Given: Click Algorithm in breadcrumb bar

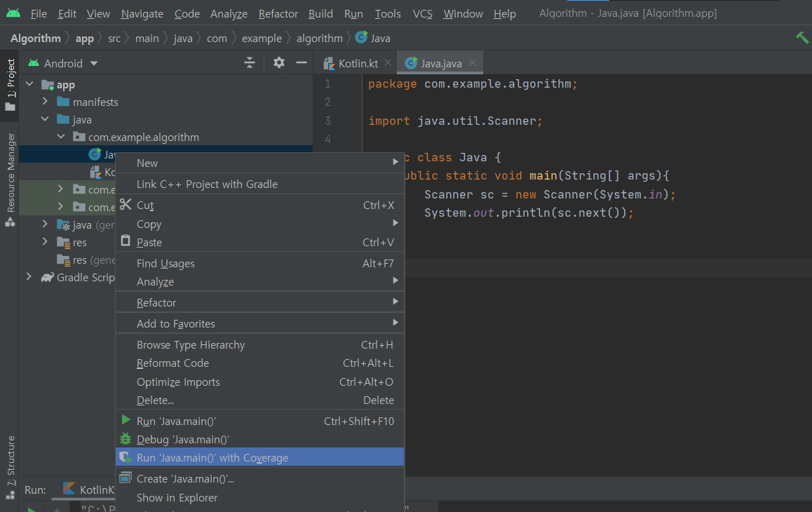Looking at the screenshot, I should 35,39.
